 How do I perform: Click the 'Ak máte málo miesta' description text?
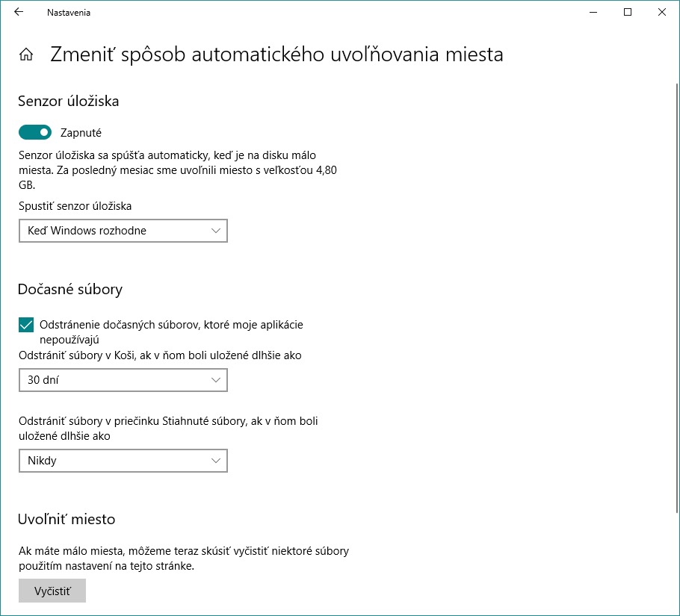tap(184, 559)
